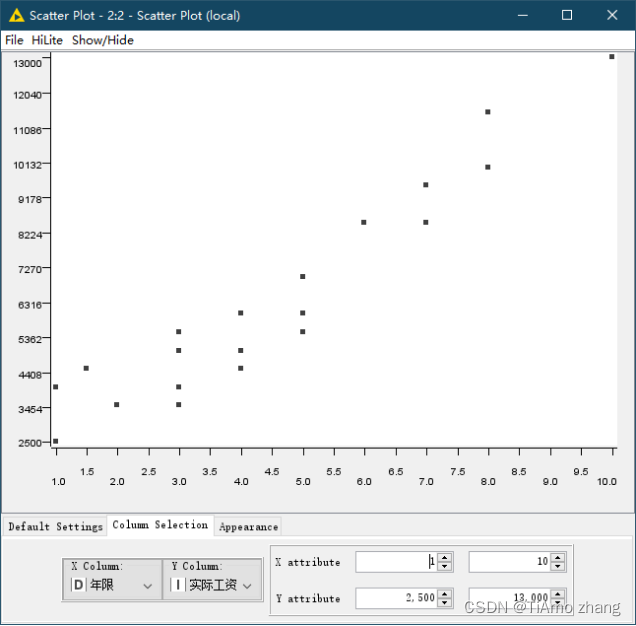The image size is (636, 626).
Task: Decrease the Y attribute minimum value 2,500
Action: click(445, 603)
